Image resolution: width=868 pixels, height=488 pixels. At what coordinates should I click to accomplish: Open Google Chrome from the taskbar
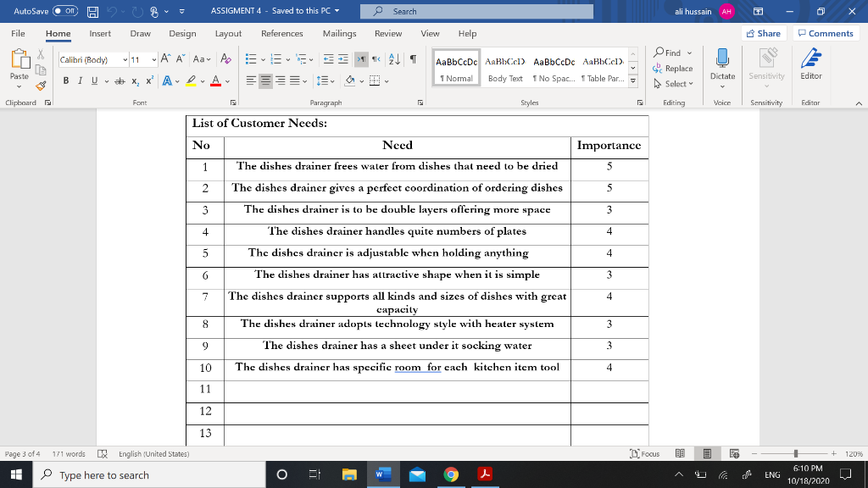coord(451,474)
